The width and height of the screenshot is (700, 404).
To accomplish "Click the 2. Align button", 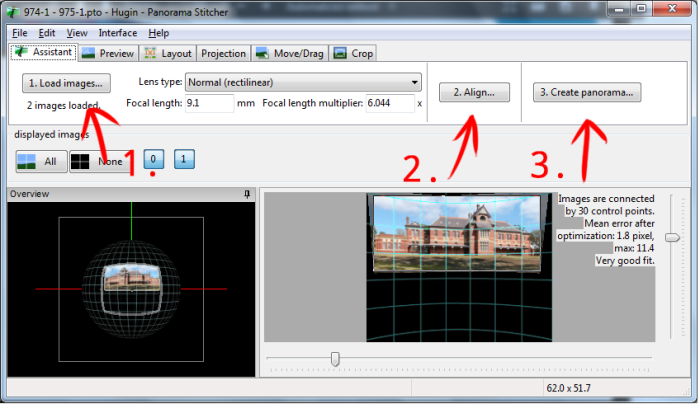I will (x=474, y=92).
